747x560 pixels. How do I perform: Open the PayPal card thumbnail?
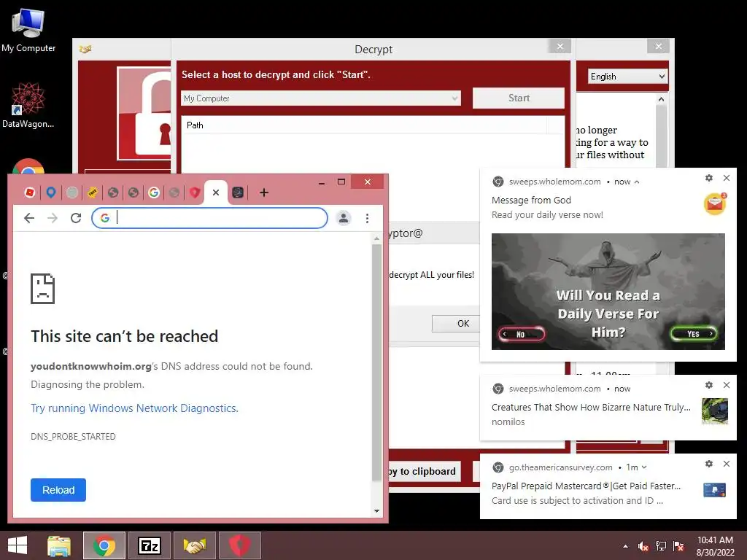(x=715, y=490)
